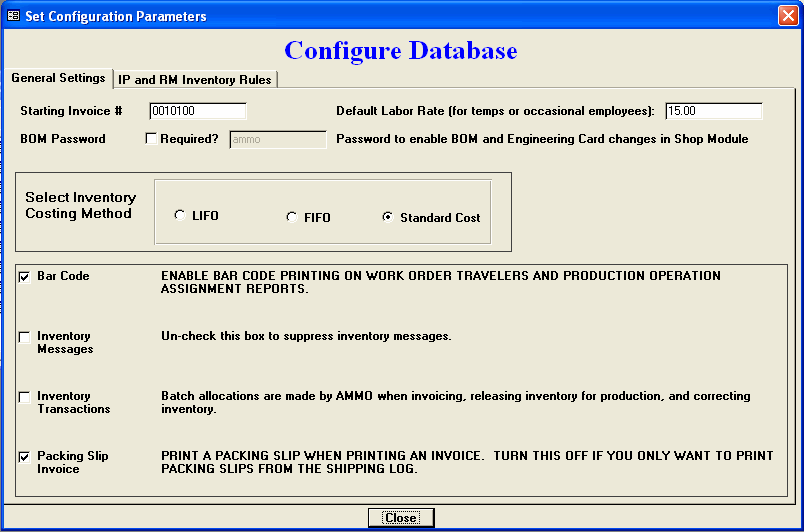Screen dimensions: 804x532
Task: Click the Set Configuration Parameters title bar text
Action: (x=115, y=16)
